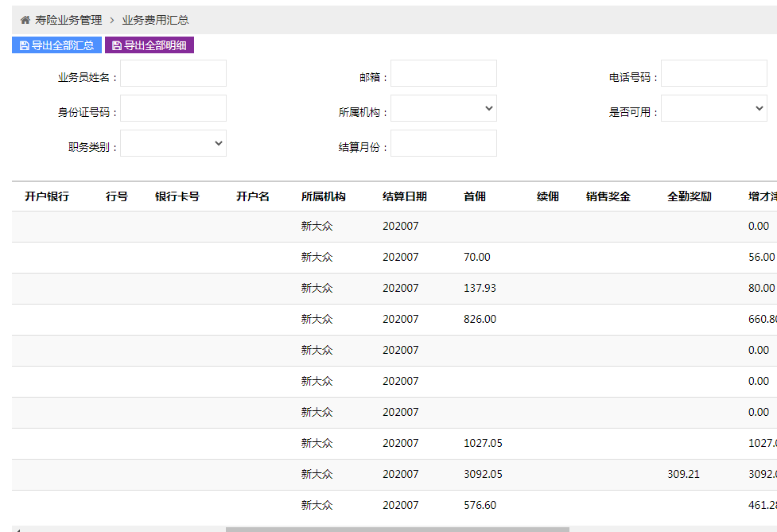The image size is (777, 532).
Task: Open the 职务类别 dropdown
Action: point(173,143)
